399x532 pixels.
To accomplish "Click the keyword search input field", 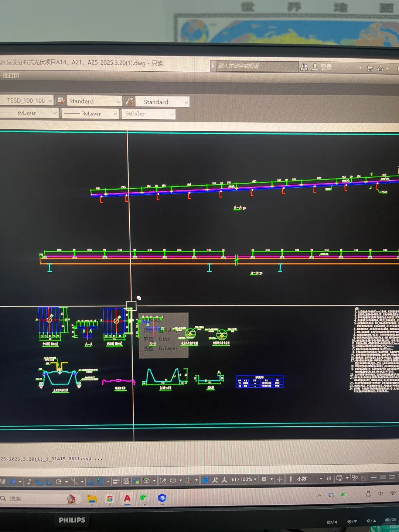I will pos(257,66).
